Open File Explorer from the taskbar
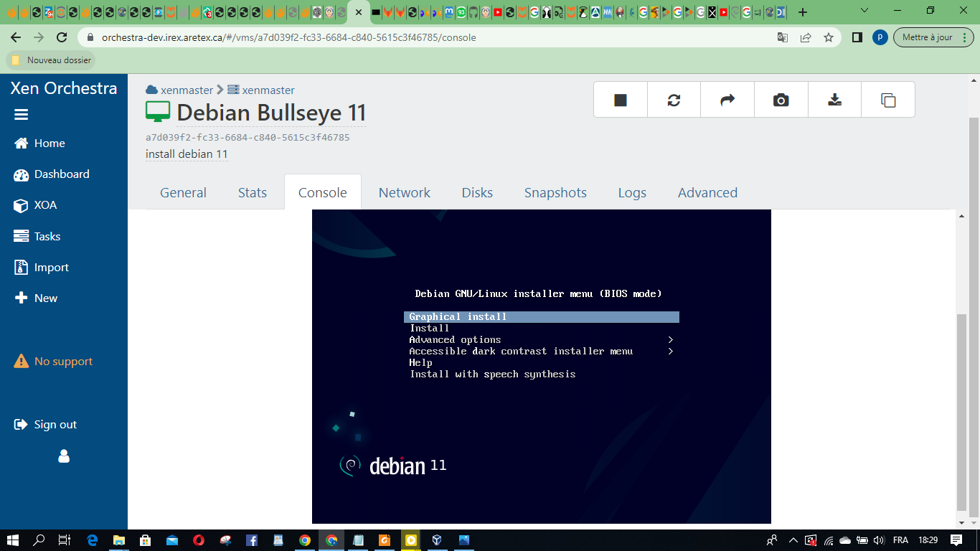This screenshot has width=980, height=551. (118, 540)
